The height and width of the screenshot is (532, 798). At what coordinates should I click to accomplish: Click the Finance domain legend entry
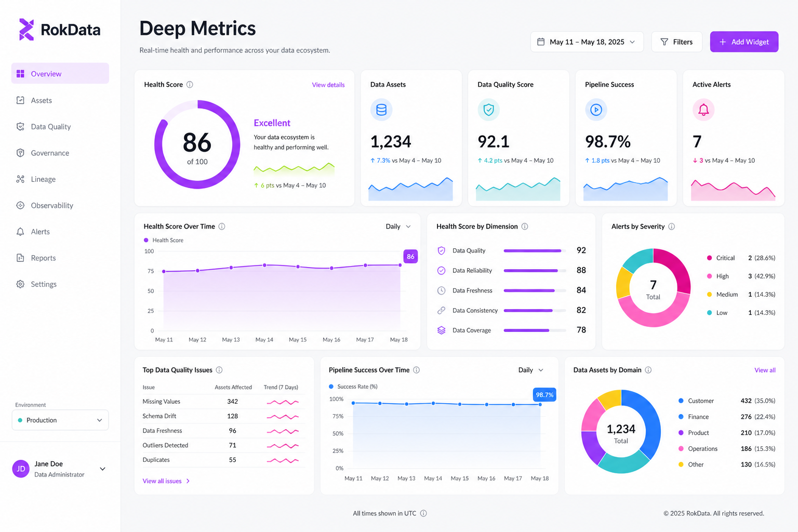coord(727,417)
